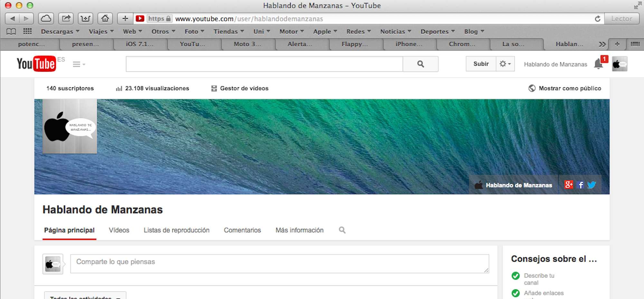Select Listas de reproducción tab
This screenshot has width=644, height=299.
coord(176,230)
